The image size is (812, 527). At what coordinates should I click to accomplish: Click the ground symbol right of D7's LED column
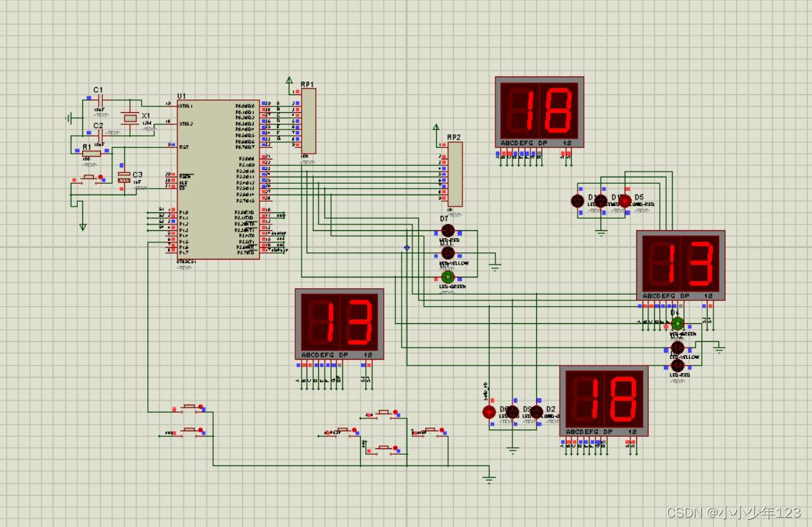pyautogui.click(x=495, y=267)
